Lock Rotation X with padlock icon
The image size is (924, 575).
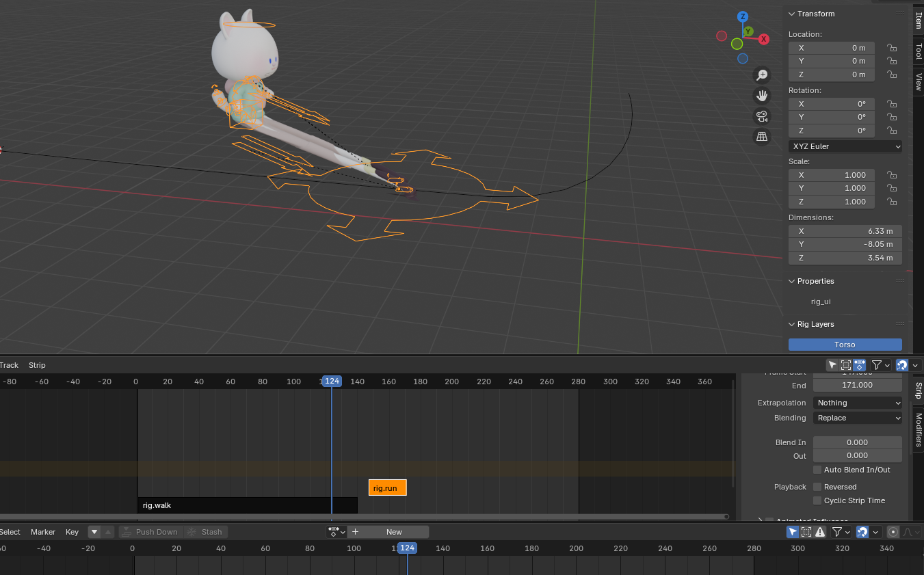tap(892, 104)
